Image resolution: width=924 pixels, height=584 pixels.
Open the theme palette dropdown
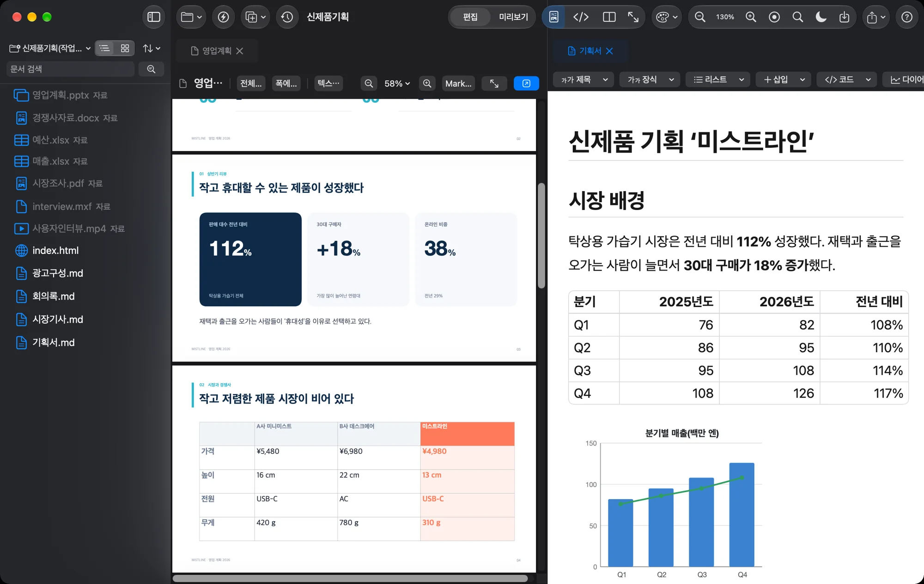tap(667, 17)
